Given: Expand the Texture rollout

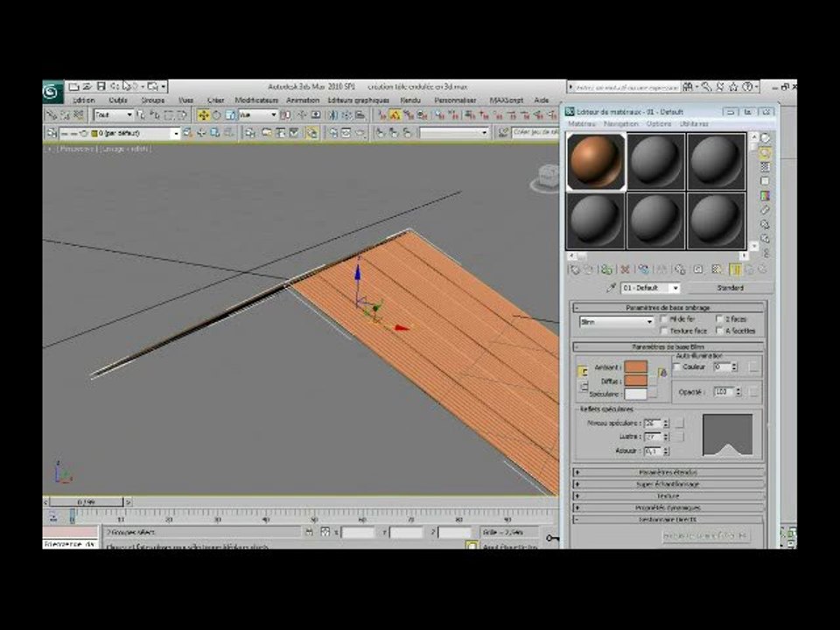Looking at the screenshot, I should [668, 496].
